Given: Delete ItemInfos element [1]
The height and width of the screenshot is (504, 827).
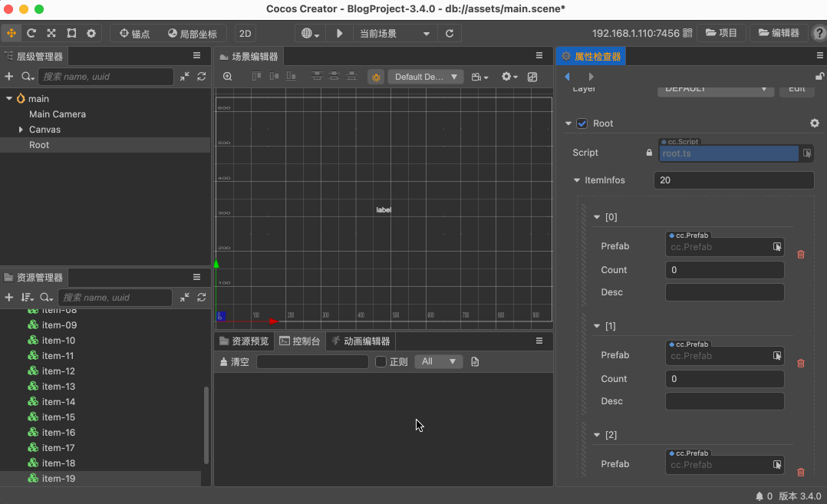Looking at the screenshot, I should [x=801, y=364].
